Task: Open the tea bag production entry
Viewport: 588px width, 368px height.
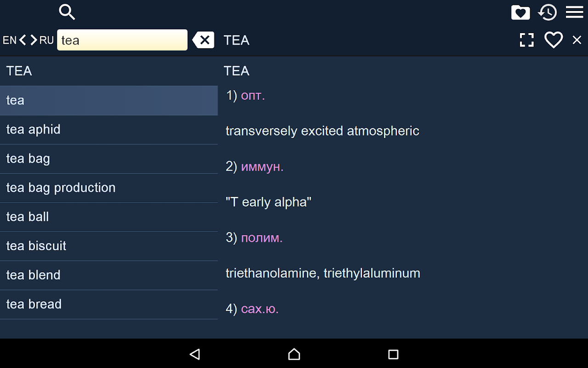Action: (109, 188)
